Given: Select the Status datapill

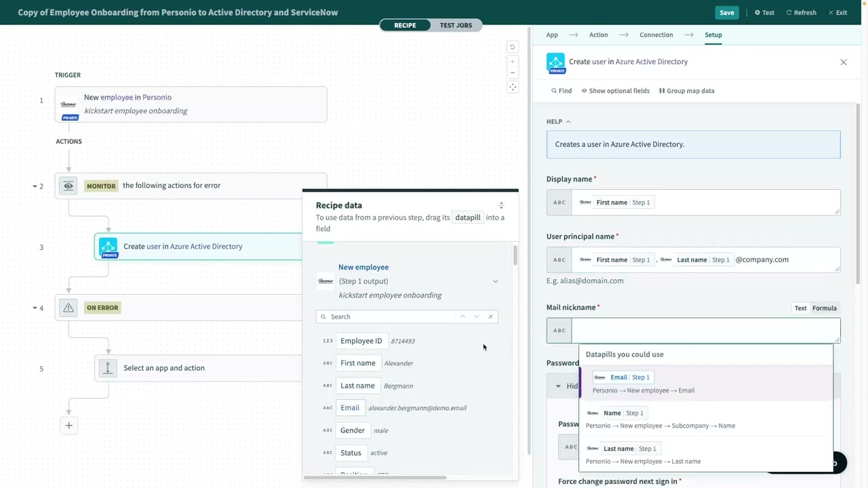Looking at the screenshot, I should pyautogui.click(x=351, y=453).
